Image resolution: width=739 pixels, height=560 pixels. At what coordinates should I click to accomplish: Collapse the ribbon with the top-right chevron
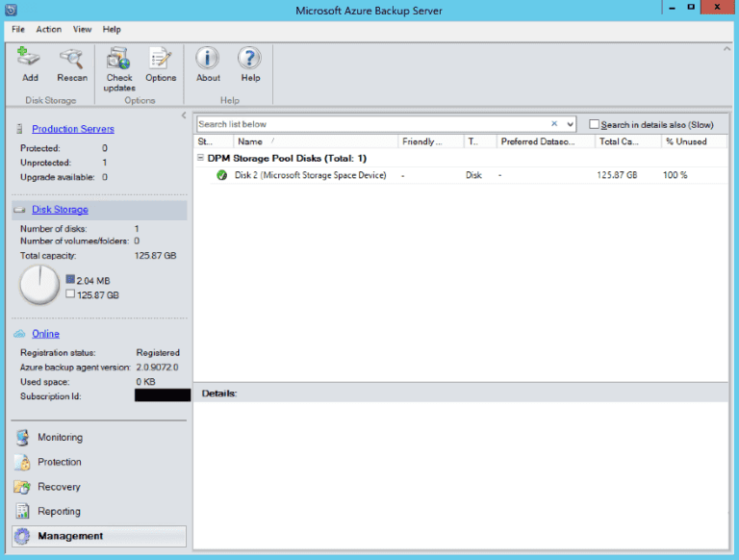[x=726, y=48]
